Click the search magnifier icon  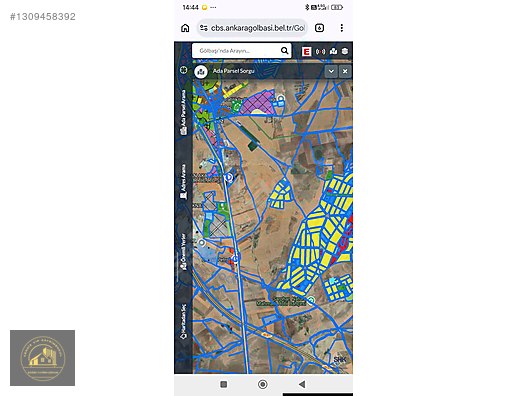coord(285,51)
